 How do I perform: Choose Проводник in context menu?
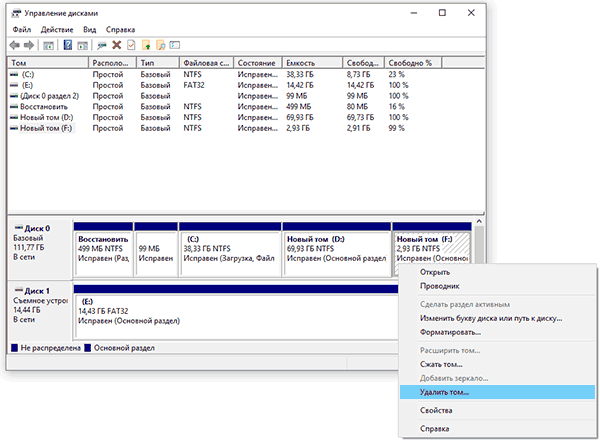click(x=497, y=286)
